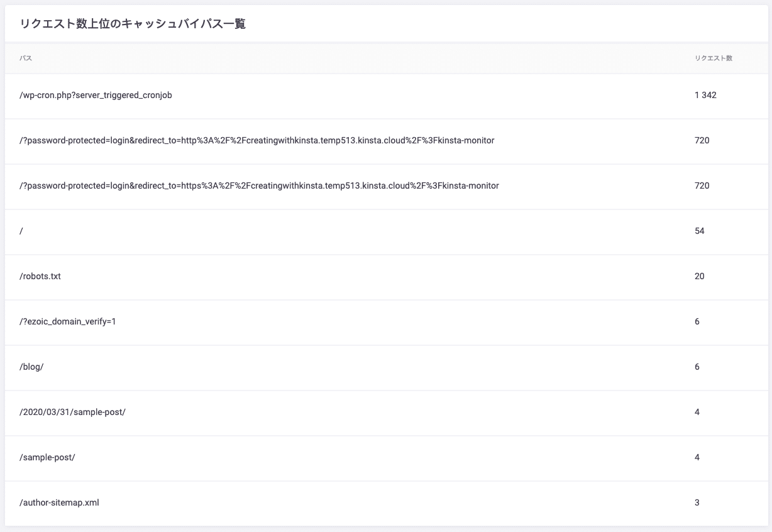Screen dimensions: 772x532
Task: Click the リクエスト数上位のキャッシュバイパス一覧 heading
Action: click(133, 25)
